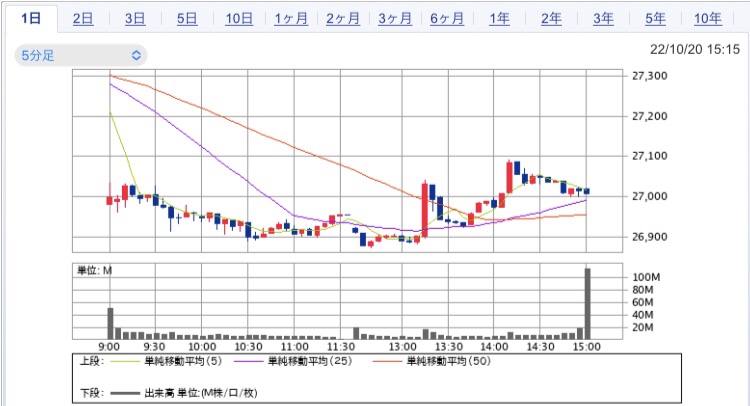Switch to the 3日 chart range
The image size is (750, 406).
click(x=135, y=19)
